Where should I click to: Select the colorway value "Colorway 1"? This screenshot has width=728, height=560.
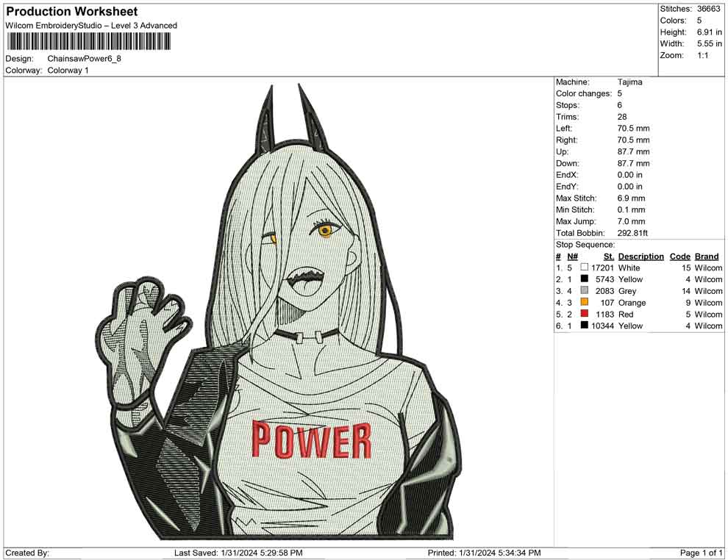tap(68, 71)
